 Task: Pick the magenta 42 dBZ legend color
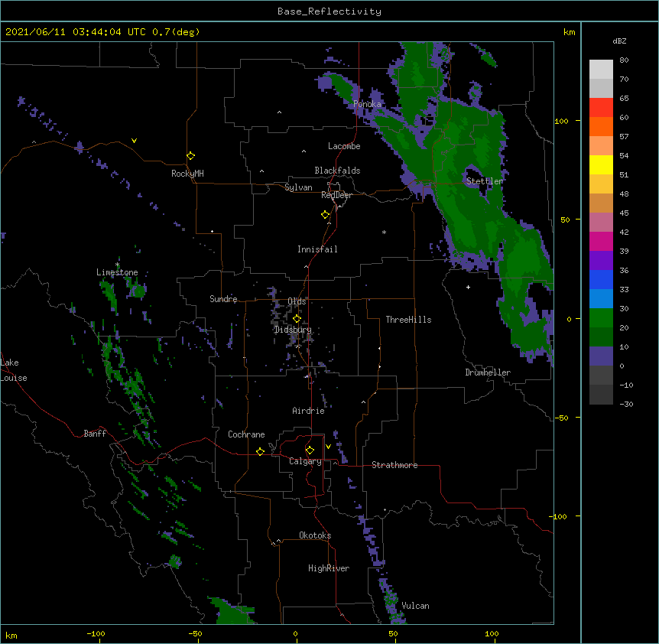click(x=601, y=241)
